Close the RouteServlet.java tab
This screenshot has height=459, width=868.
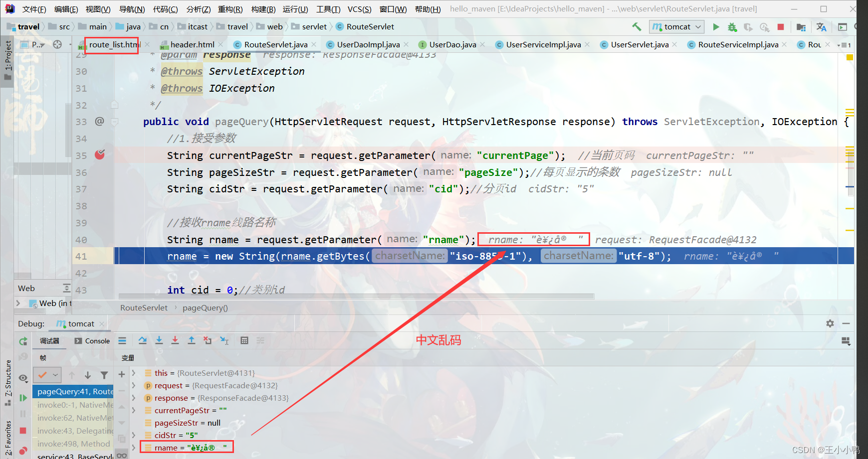(314, 44)
